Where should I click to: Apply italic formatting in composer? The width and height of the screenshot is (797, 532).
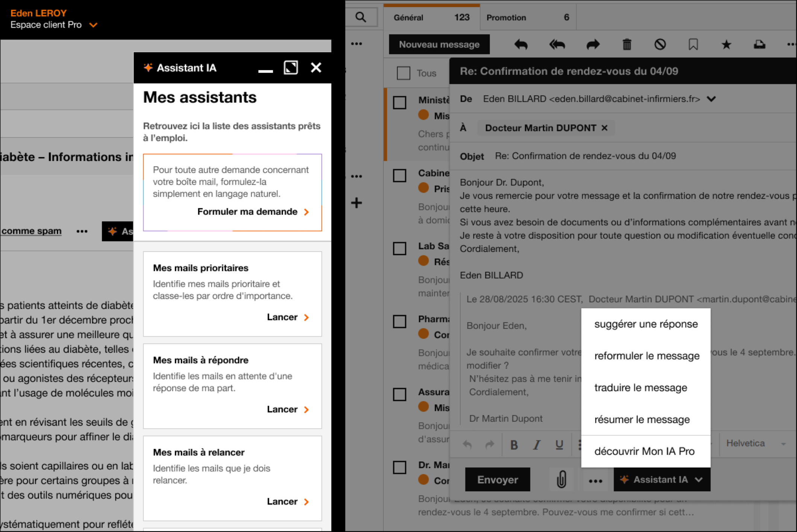pos(537,445)
